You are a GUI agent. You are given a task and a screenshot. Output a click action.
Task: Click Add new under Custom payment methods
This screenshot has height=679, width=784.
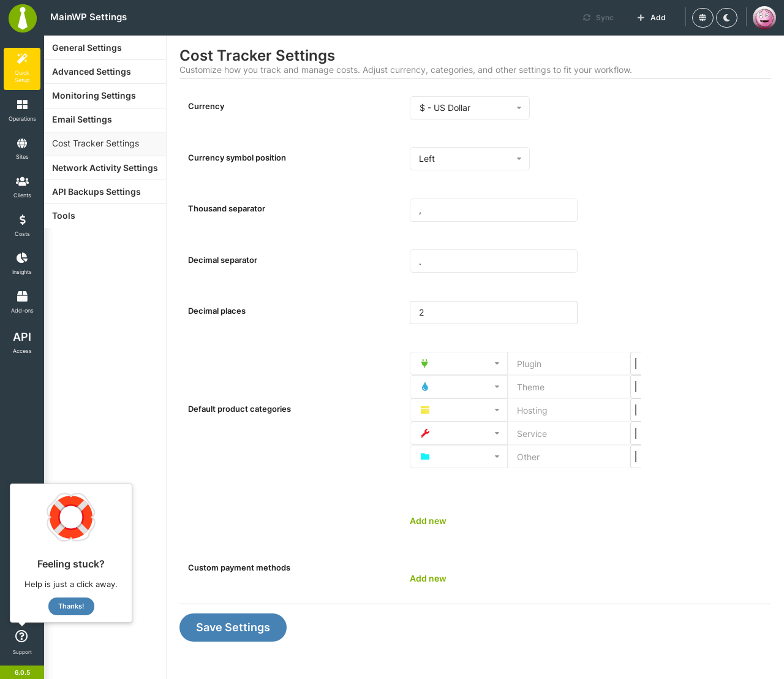click(428, 578)
